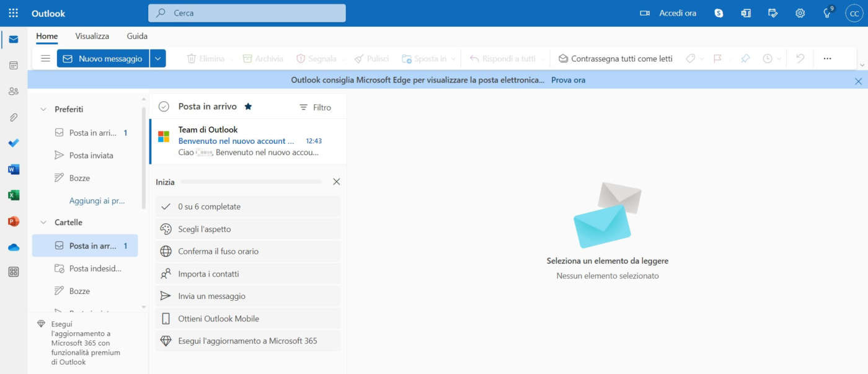Open the Calendar icon in left rail
The image size is (868, 374).
tap(14, 65)
